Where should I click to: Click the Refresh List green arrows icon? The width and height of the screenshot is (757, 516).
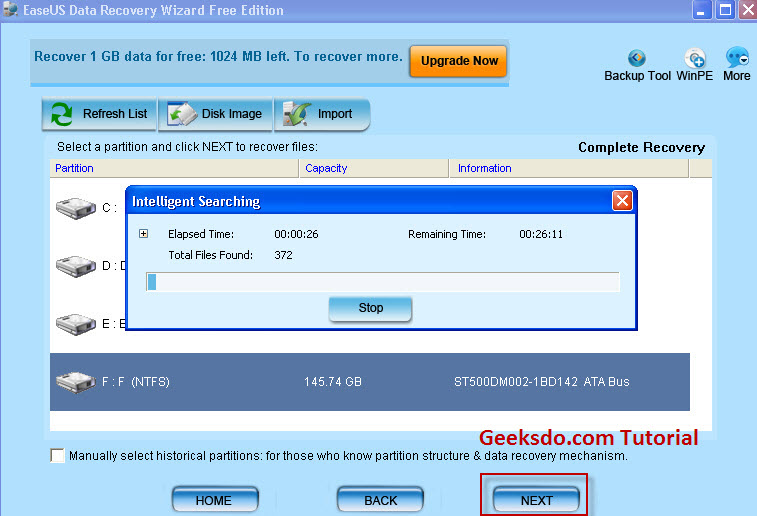tap(61, 114)
